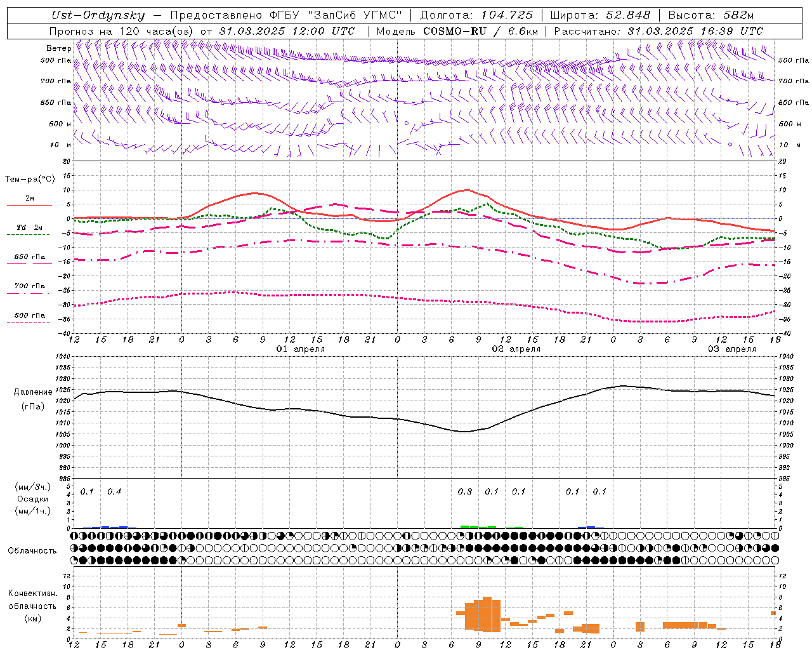
Task: Click the longitude value 'Долгота: 104.725'
Action: coord(476,15)
